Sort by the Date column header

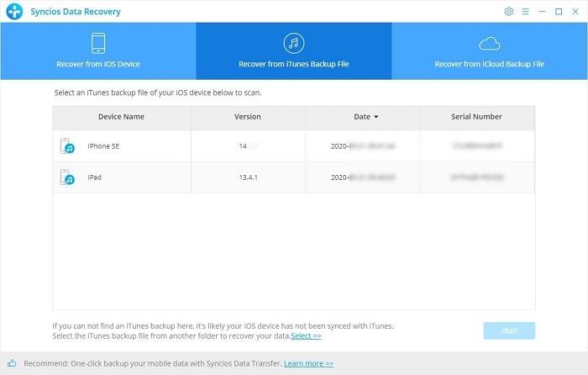click(362, 117)
